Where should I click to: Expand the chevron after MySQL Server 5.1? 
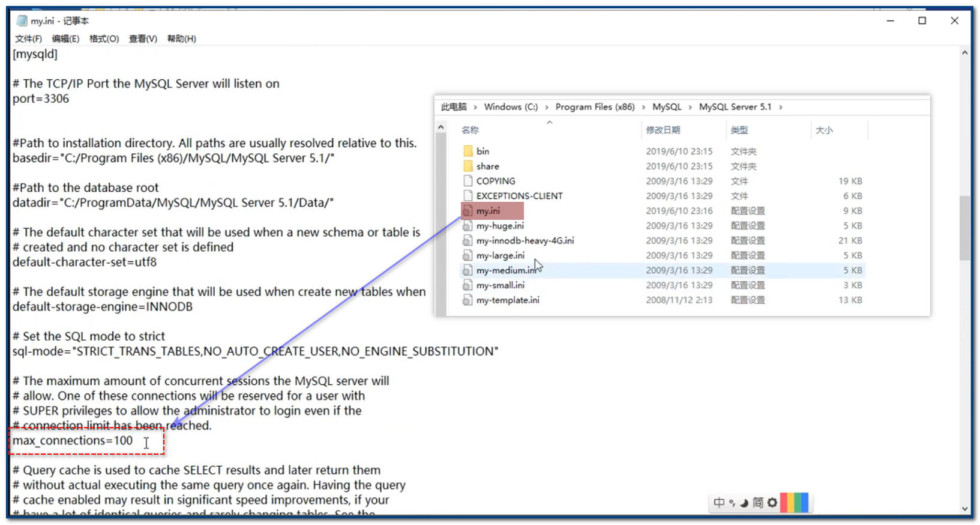[x=780, y=108]
